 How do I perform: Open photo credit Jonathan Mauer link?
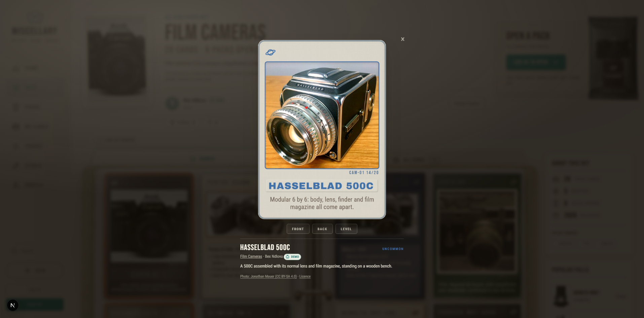click(269, 277)
